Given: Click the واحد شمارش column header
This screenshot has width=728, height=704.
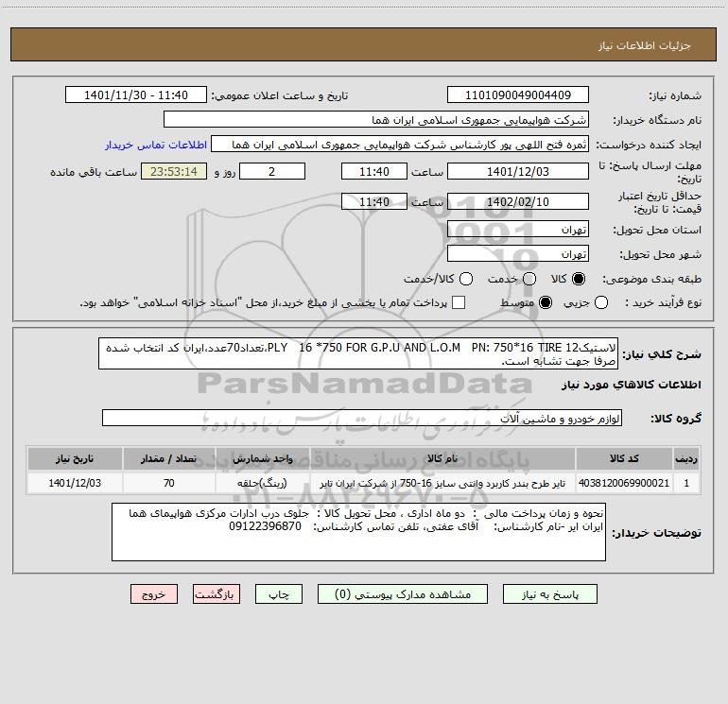Looking at the screenshot, I should [262, 458].
